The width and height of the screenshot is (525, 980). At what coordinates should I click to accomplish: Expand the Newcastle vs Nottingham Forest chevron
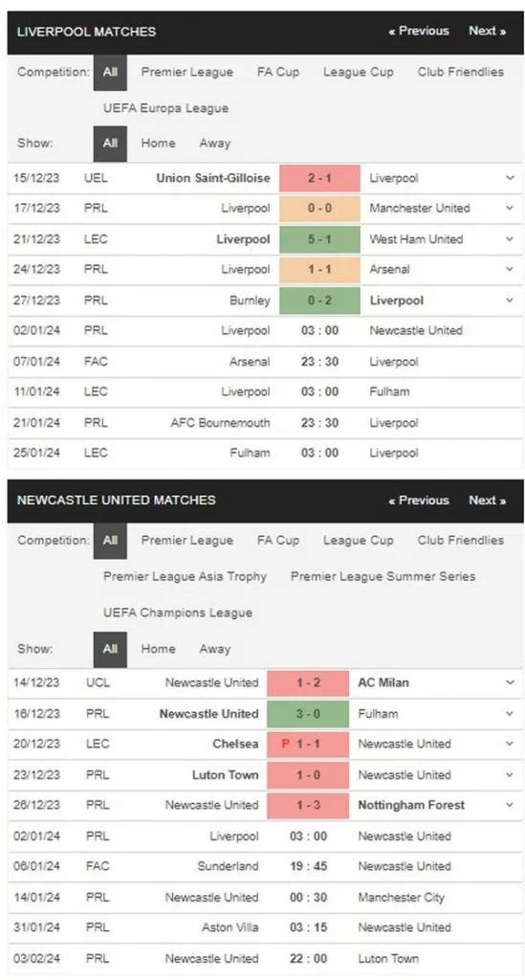pyautogui.click(x=510, y=805)
